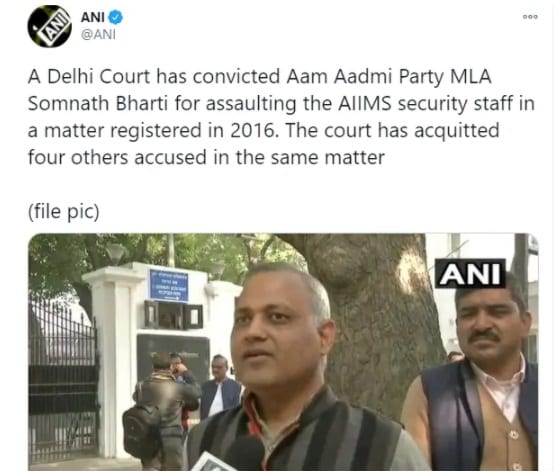Viewport: 559px width, 473px height.
Task: Click the words "Aam Aadmi Party MLA"
Action: click(389, 77)
